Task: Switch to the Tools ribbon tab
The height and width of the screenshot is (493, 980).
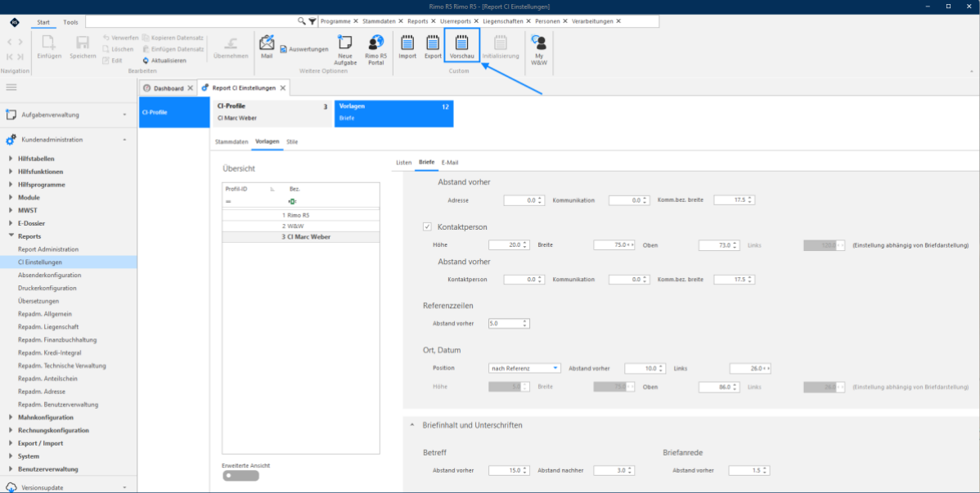Action: click(x=70, y=23)
